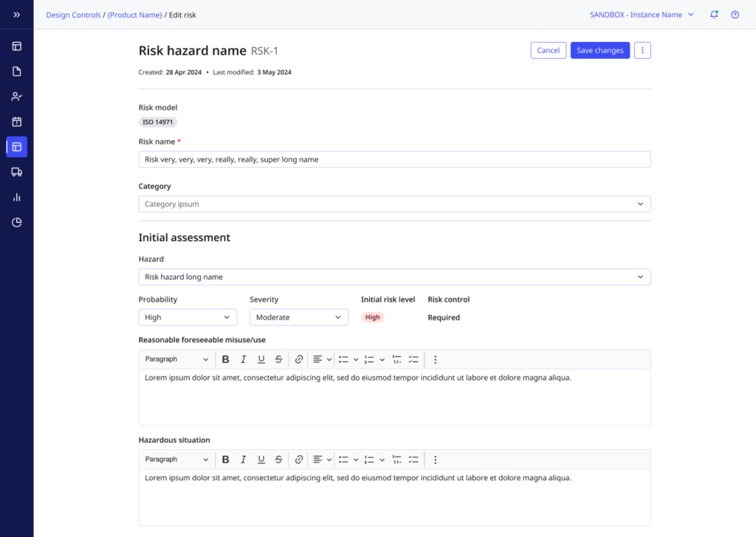Screen dimensions: 756x537
Task: Expand the Category dropdown
Action: pos(394,204)
